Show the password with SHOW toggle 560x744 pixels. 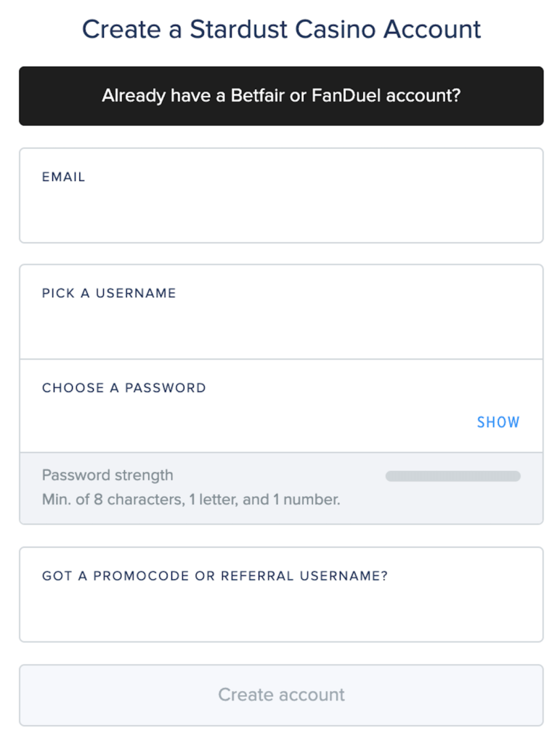pyautogui.click(x=498, y=422)
